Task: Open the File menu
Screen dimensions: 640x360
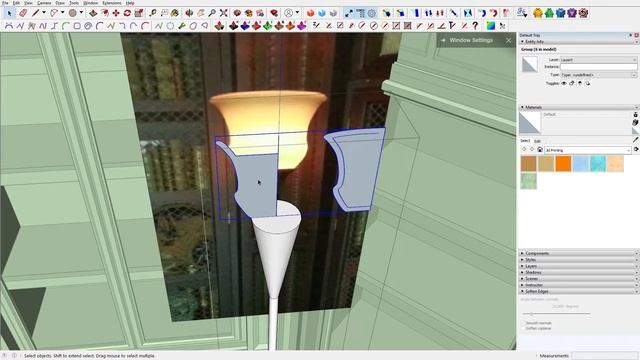Action: (x=5, y=3)
